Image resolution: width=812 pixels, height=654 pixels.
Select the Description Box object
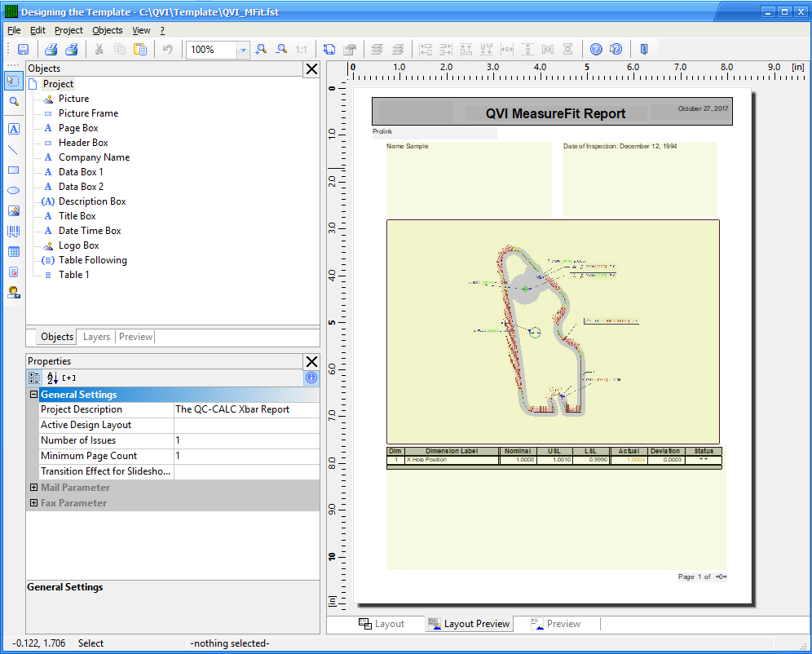pos(92,201)
